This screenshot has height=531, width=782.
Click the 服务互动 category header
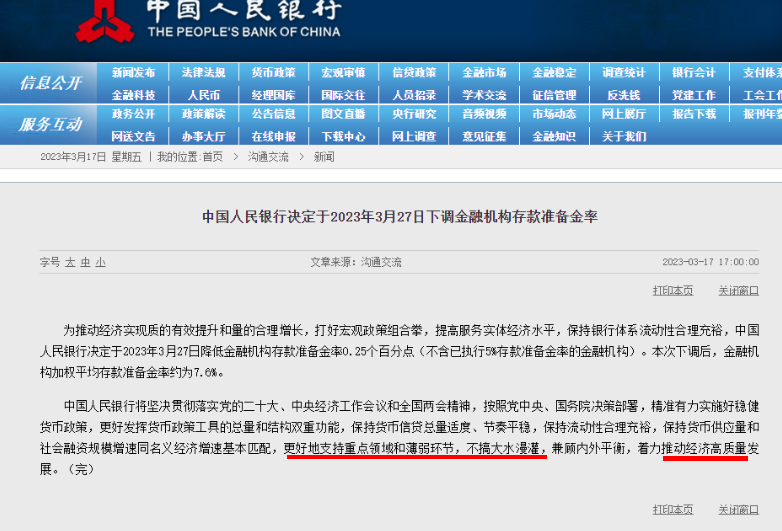pos(50,125)
